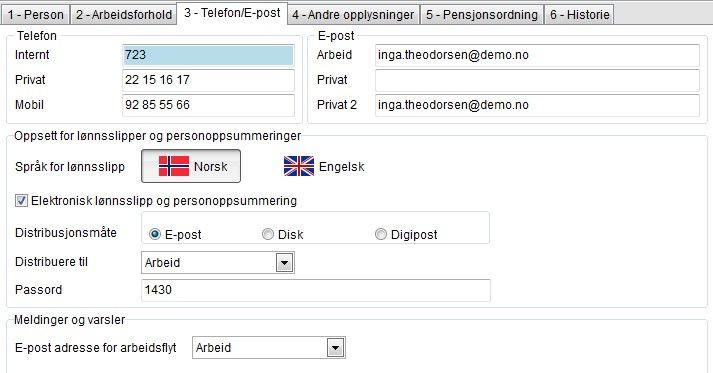Click the Internt phone field
The height and width of the screenshot is (373, 713).
tap(208, 55)
